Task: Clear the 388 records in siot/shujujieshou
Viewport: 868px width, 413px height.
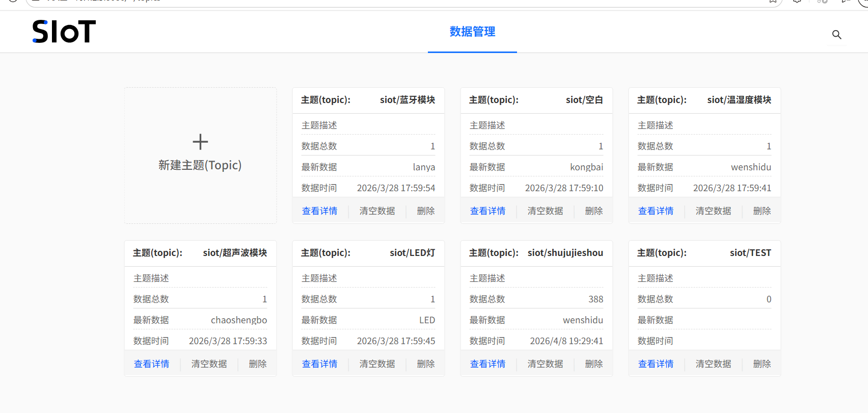Action: tap(545, 364)
